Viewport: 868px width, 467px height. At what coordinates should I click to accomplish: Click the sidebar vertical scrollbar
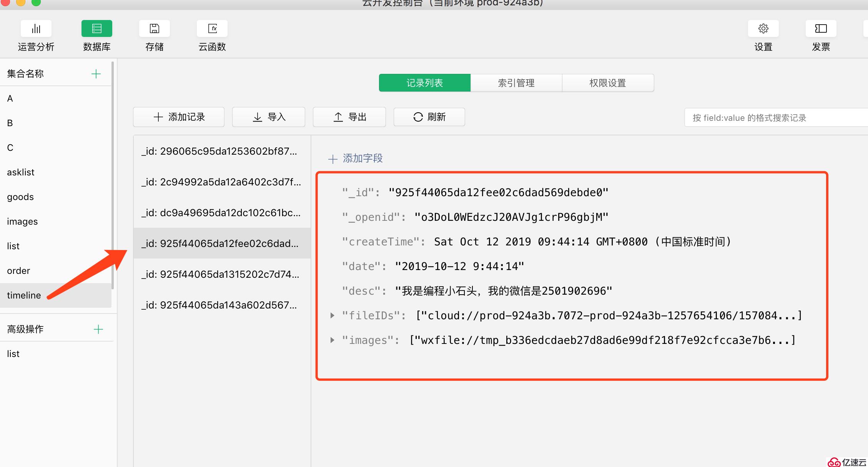(113, 175)
